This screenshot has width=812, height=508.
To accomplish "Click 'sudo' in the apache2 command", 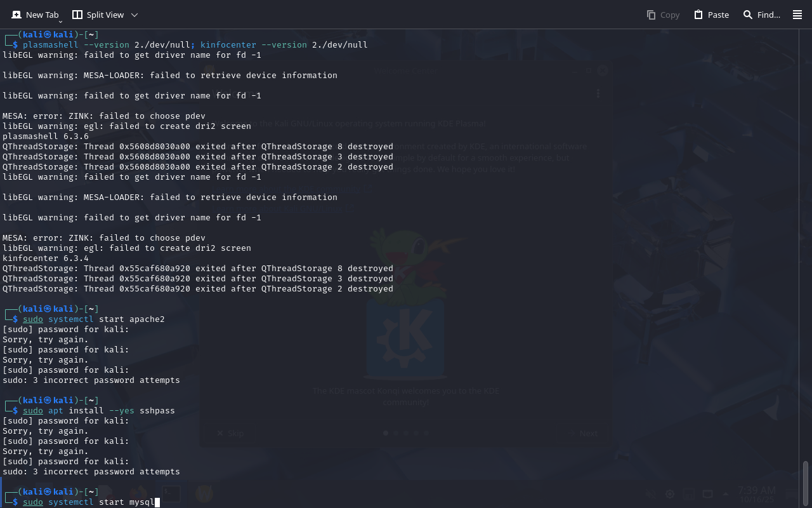I will 33,319.
